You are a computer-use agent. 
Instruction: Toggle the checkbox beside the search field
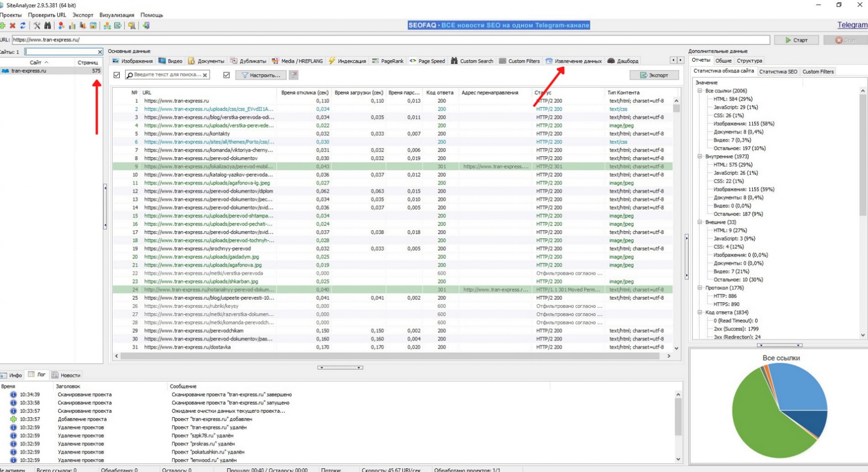(x=117, y=75)
